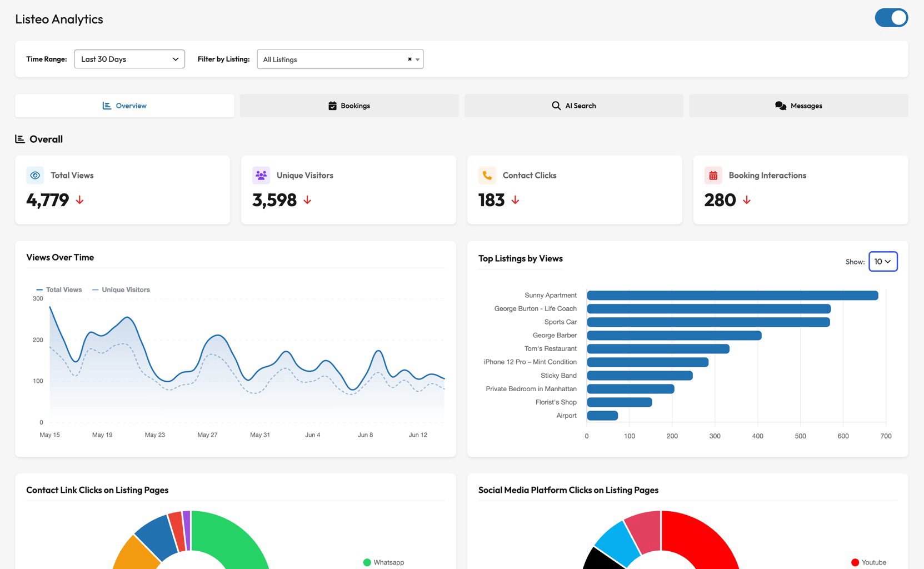The image size is (924, 569).
Task: Click the Sunny Apartment bar
Action: click(732, 295)
